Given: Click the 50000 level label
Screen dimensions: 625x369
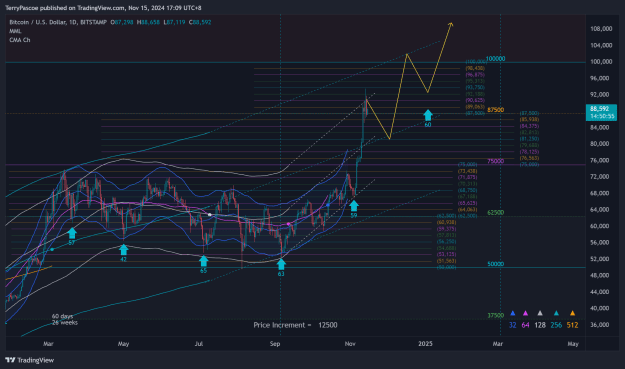Looking at the screenshot, I should click(495, 264).
